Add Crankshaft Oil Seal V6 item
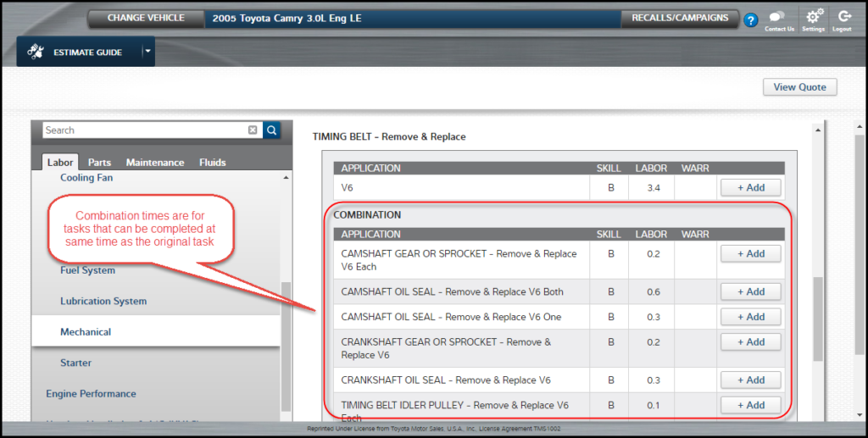868x438 pixels. tap(750, 380)
